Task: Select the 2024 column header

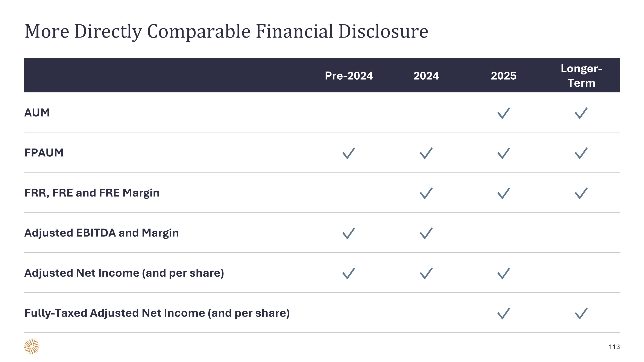Action: [426, 76]
